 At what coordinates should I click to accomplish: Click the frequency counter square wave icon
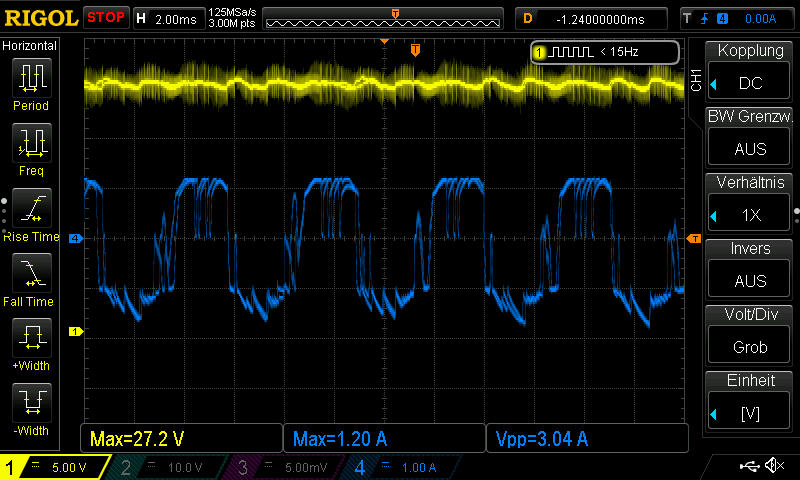tap(572, 52)
